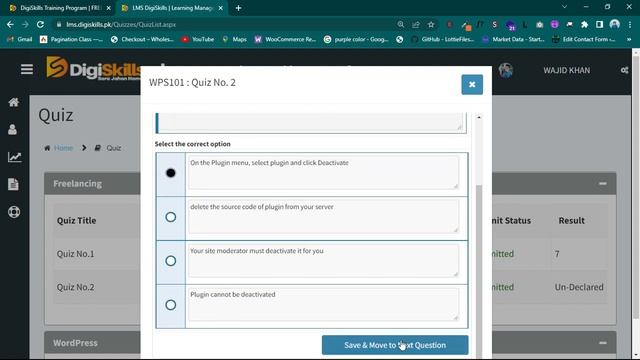Open the tab search dropdown arrow
The width and height of the screenshot is (640, 360).
pos(564,7)
